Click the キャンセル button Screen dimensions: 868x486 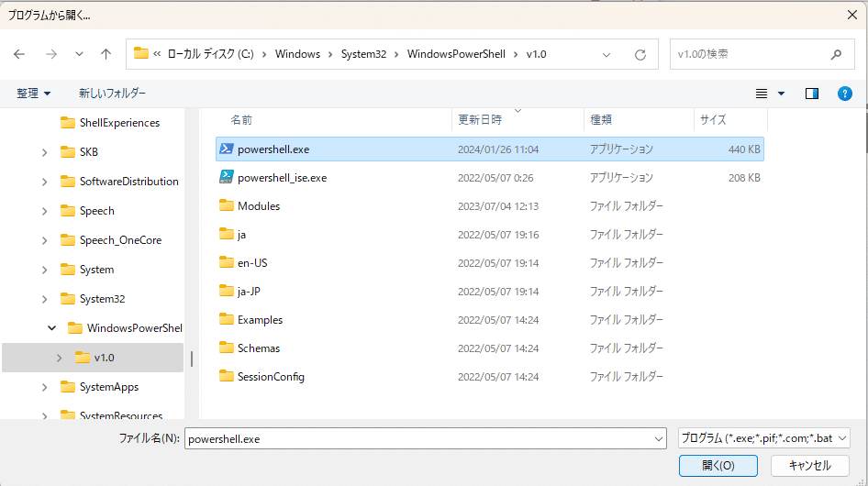tap(810, 466)
